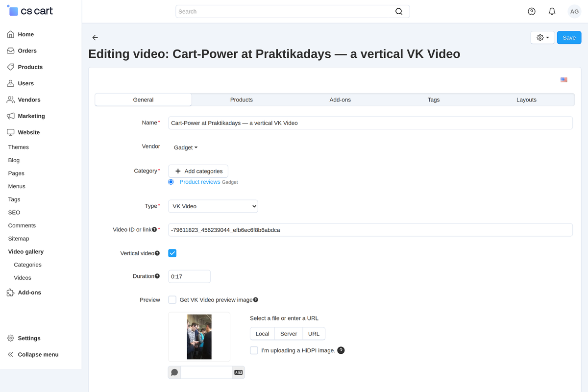
Task: Click the alt text translate icon
Action: [x=239, y=372]
